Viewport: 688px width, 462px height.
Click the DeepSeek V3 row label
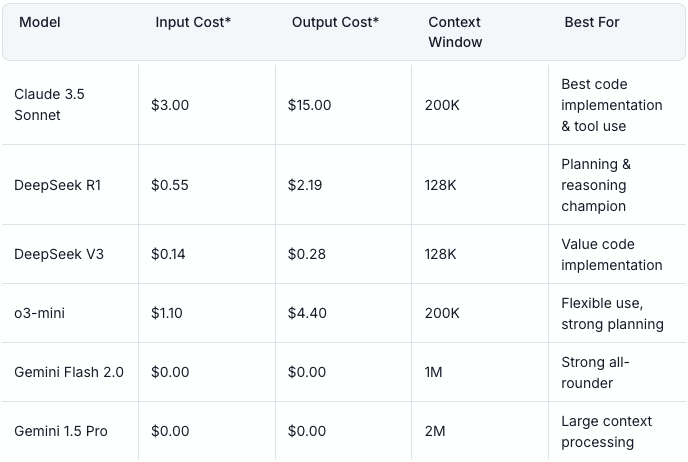[59, 254]
